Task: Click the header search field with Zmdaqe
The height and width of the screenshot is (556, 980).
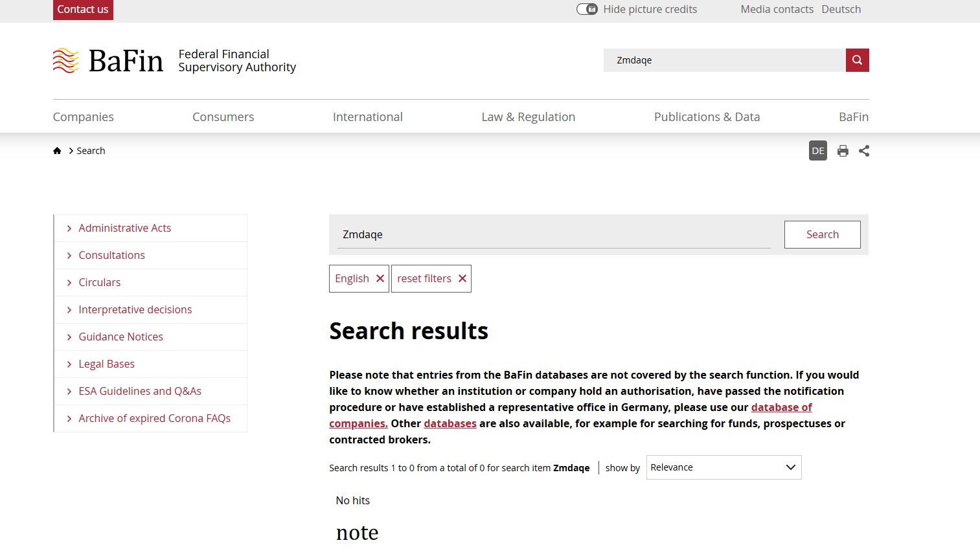Action: (725, 60)
